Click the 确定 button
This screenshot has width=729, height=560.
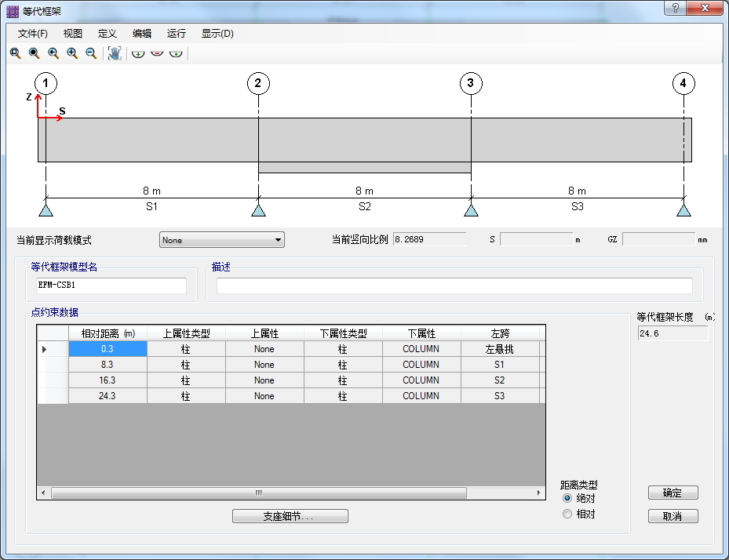click(x=673, y=493)
